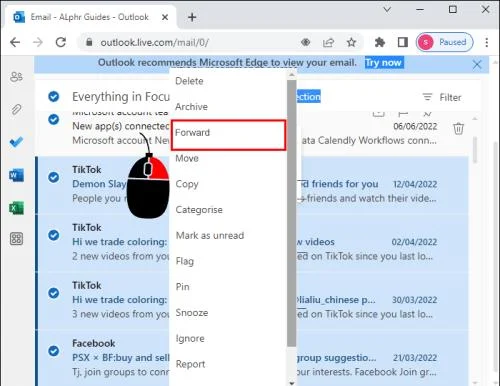Open the share page icon in address bar

tap(328, 42)
